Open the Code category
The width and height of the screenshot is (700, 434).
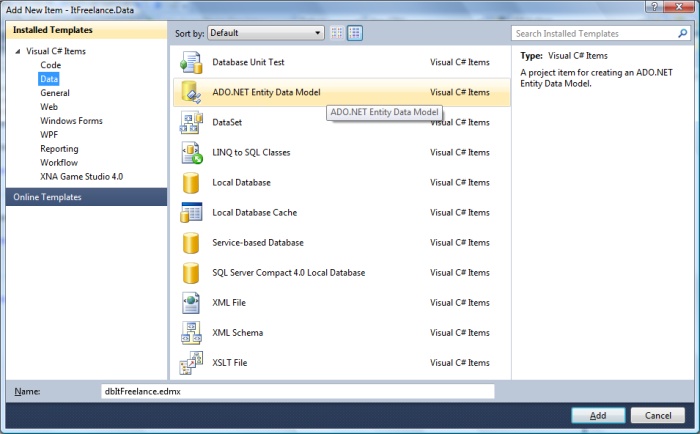point(50,65)
